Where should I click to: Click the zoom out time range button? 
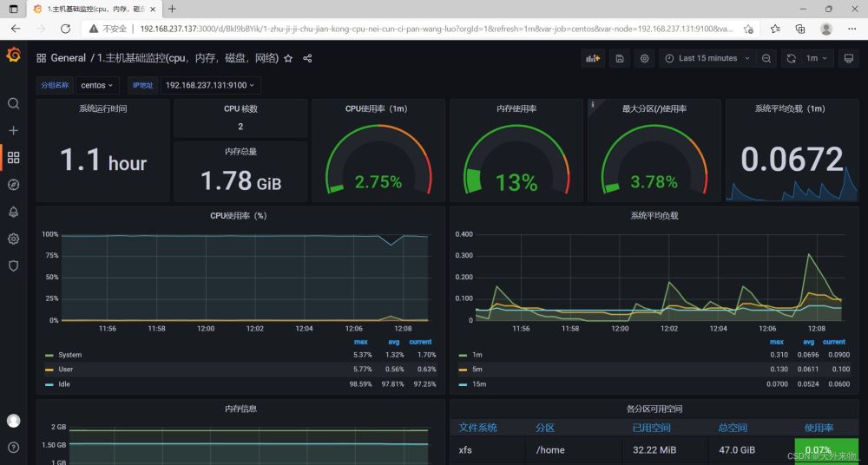click(766, 58)
